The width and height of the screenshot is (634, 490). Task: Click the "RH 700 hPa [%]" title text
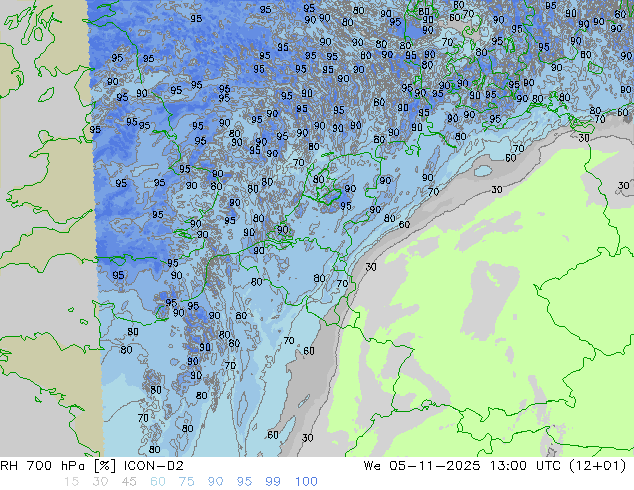(x=59, y=466)
